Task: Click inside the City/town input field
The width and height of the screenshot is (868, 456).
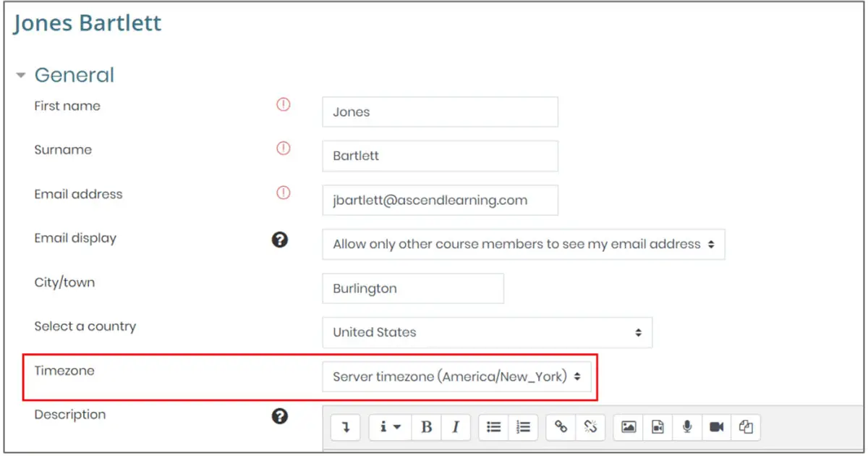Action: [x=412, y=288]
